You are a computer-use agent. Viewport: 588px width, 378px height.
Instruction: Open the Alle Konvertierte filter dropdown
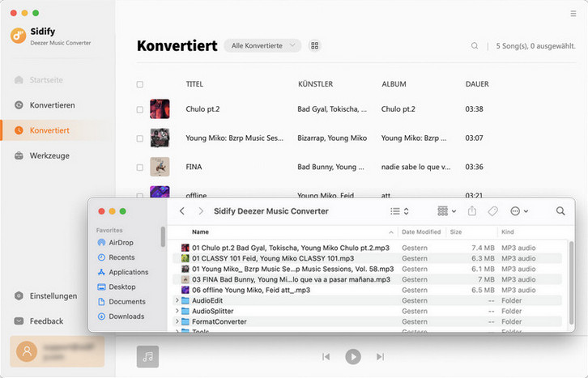tap(262, 45)
